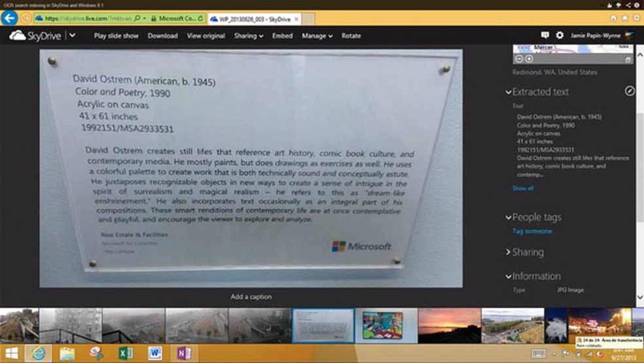The width and height of the screenshot is (644, 363).
Task: Click Download in SkyDrive toolbar
Action: pos(163,36)
